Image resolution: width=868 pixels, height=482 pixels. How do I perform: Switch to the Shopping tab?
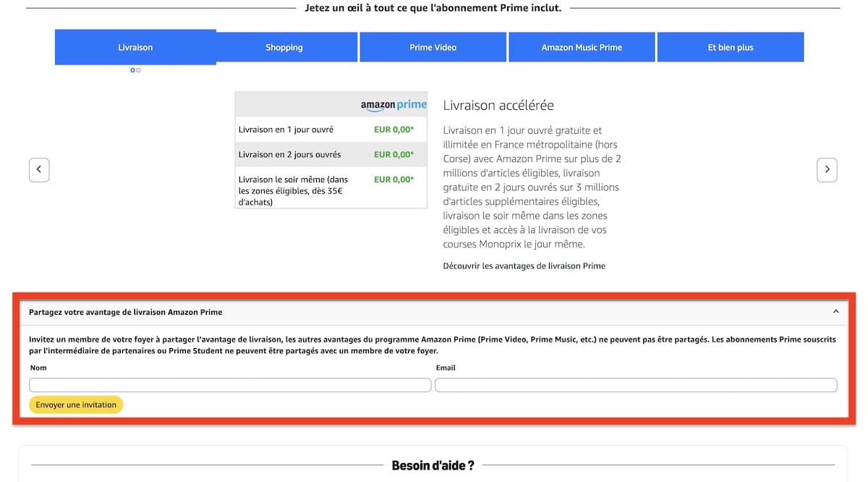point(284,47)
